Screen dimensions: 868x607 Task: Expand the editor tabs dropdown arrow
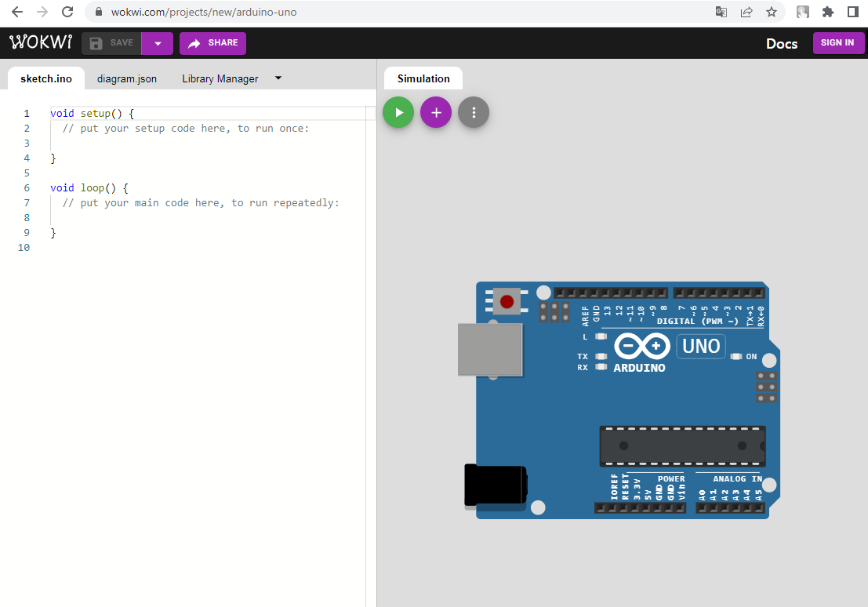coord(278,78)
